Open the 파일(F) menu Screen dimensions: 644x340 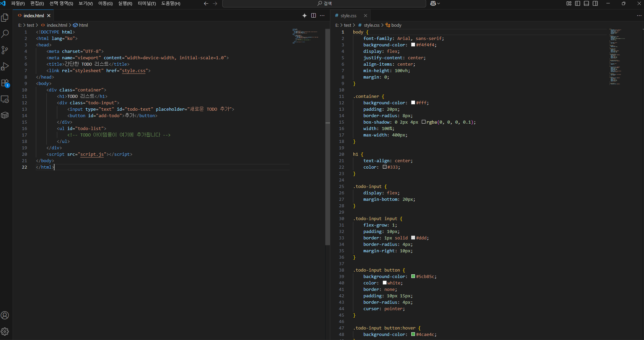pos(18,3)
